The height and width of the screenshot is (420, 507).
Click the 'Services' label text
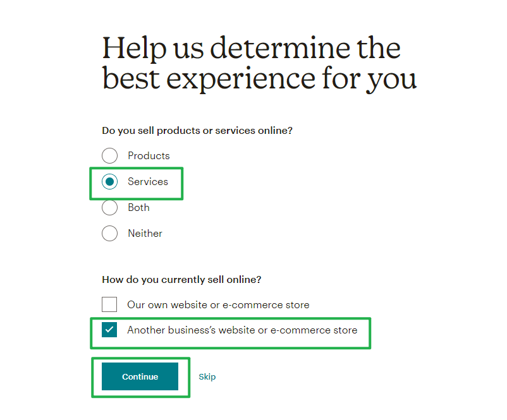(x=148, y=181)
